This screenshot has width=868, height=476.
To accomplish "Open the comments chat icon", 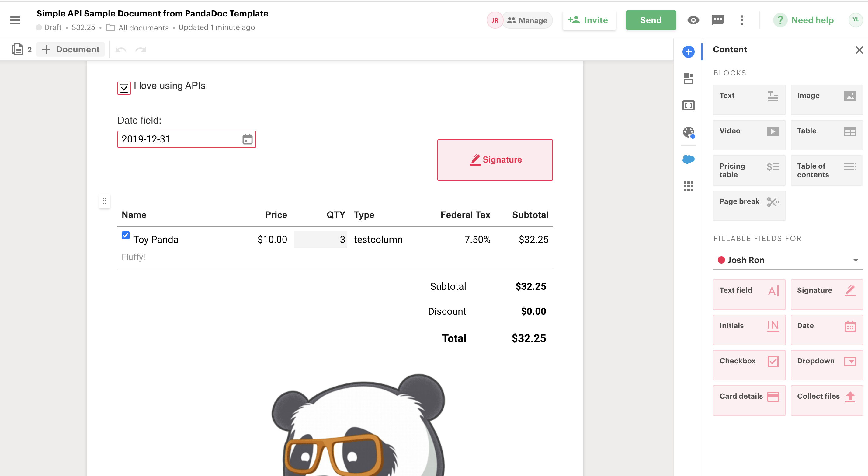I will [717, 20].
